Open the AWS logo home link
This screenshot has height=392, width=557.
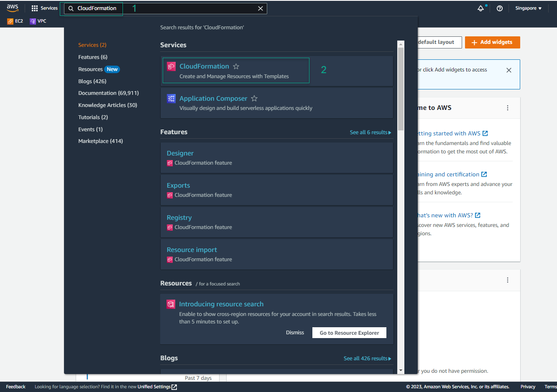13,8
